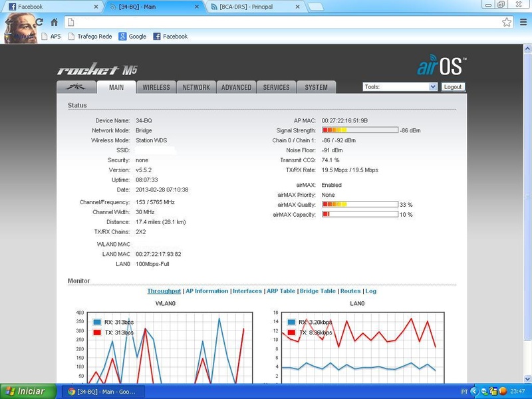Open the Trafego Rede bookmark
Screen dimensions: 532x399
click(x=90, y=37)
